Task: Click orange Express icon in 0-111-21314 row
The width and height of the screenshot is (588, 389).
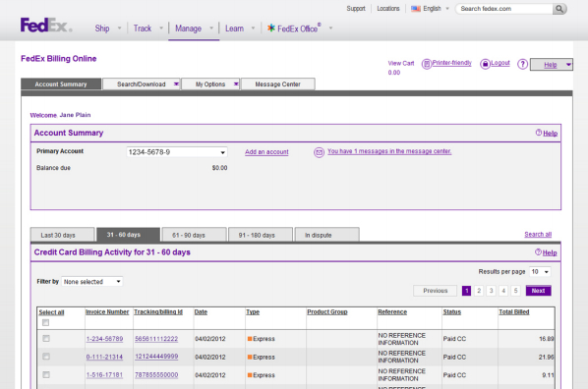Action: (250, 357)
